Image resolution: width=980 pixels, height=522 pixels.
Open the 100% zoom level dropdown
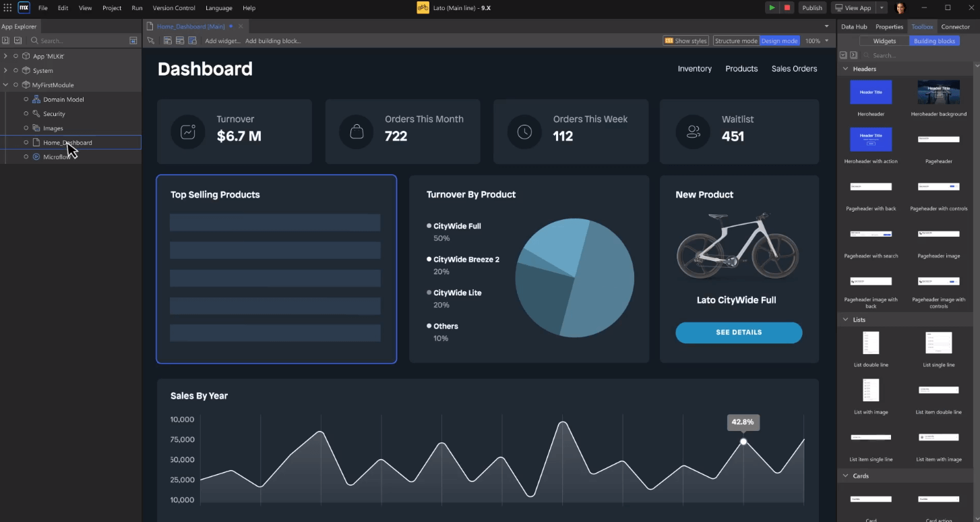coord(816,40)
